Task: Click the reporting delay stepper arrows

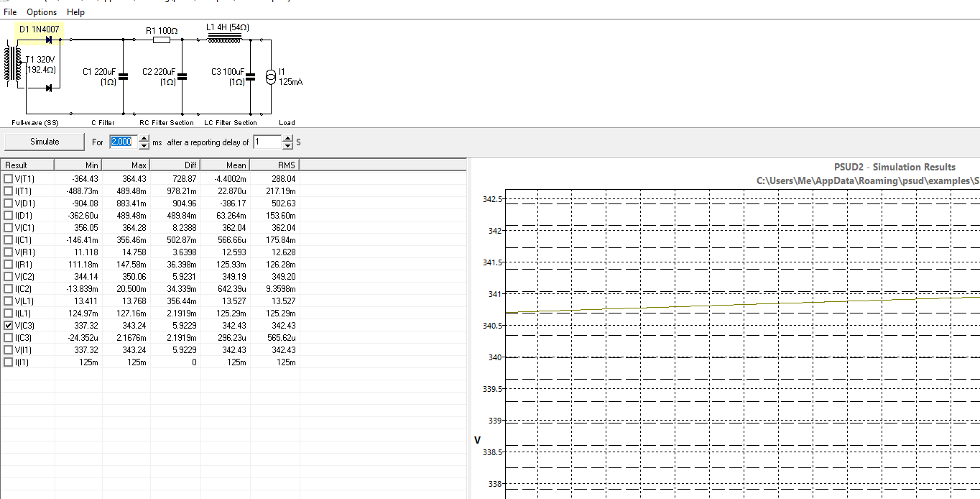Action: (288, 142)
